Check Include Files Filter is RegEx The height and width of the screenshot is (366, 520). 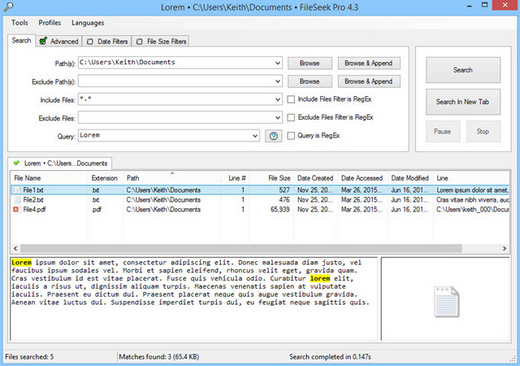click(291, 99)
